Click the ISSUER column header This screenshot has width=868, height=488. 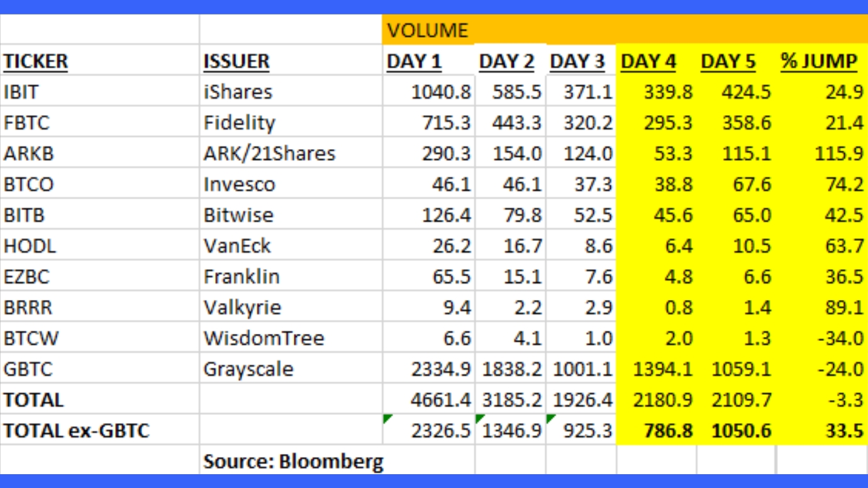tap(236, 62)
